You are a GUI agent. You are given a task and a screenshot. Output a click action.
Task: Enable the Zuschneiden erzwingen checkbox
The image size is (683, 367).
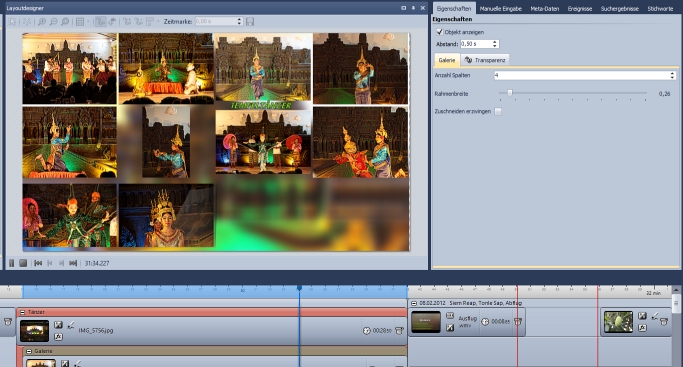[498, 111]
